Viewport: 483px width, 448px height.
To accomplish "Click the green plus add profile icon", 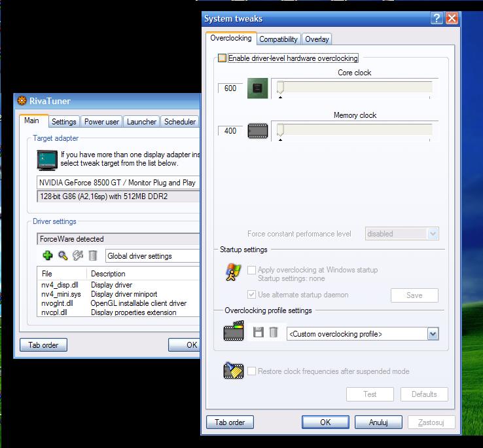I will [47, 255].
